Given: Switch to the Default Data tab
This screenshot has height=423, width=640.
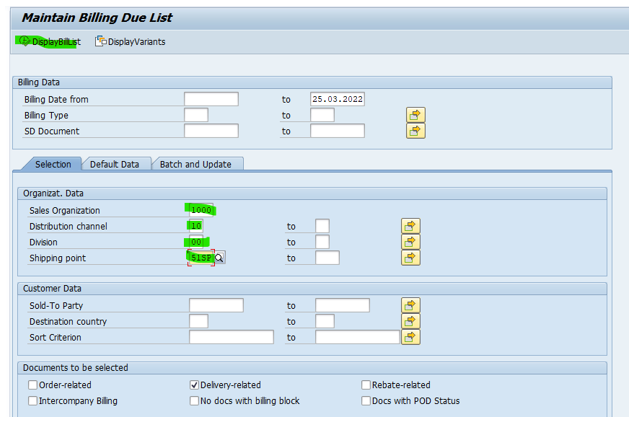Looking at the screenshot, I should (115, 164).
